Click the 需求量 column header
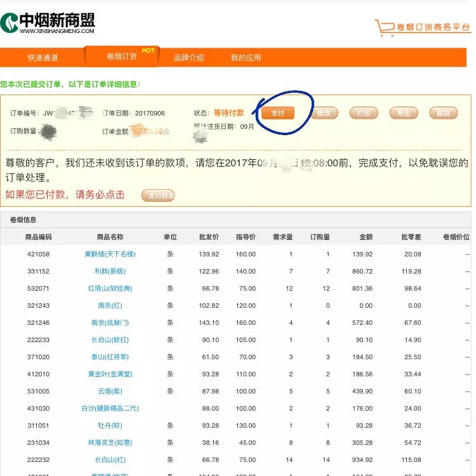Image resolution: width=476 pixels, height=476 pixels. click(283, 237)
